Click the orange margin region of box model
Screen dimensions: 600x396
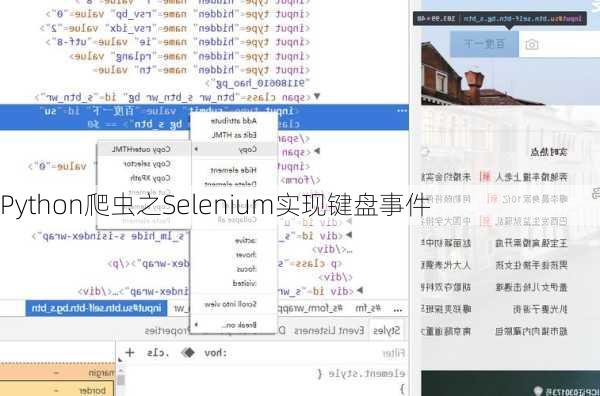57,371
